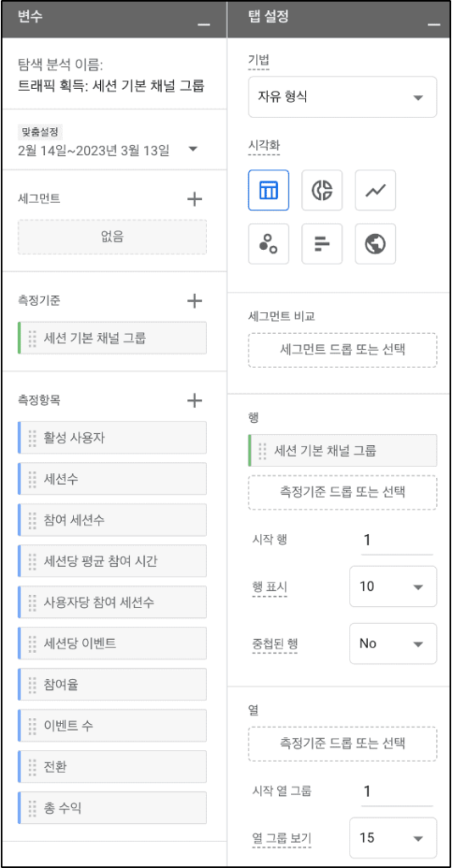Open the 기법 자유 형식 dropdown
The image size is (452, 868).
343,97
